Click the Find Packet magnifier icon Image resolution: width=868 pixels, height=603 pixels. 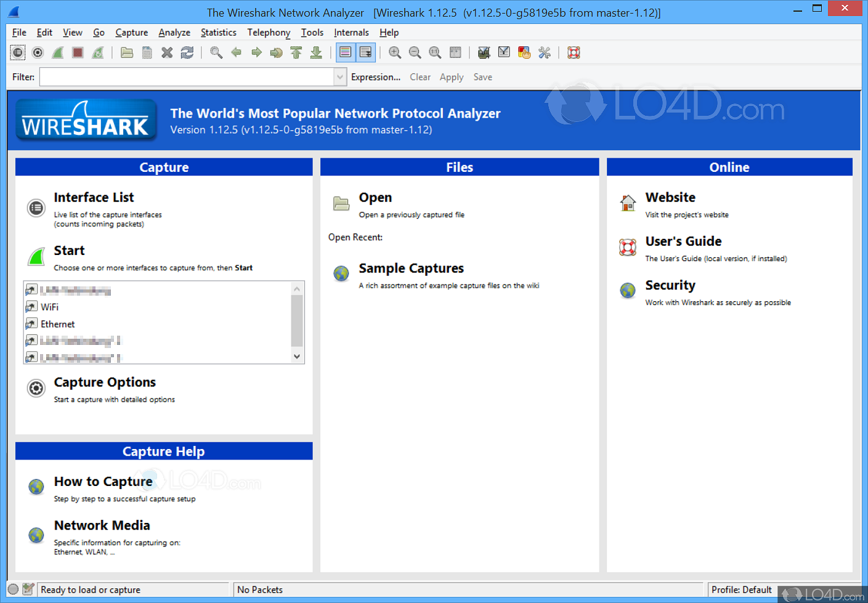pyautogui.click(x=216, y=52)
